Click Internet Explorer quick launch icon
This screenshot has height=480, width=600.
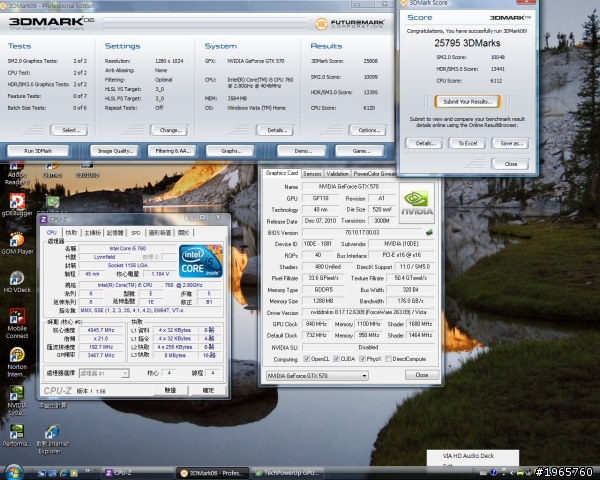click(63, 473)
